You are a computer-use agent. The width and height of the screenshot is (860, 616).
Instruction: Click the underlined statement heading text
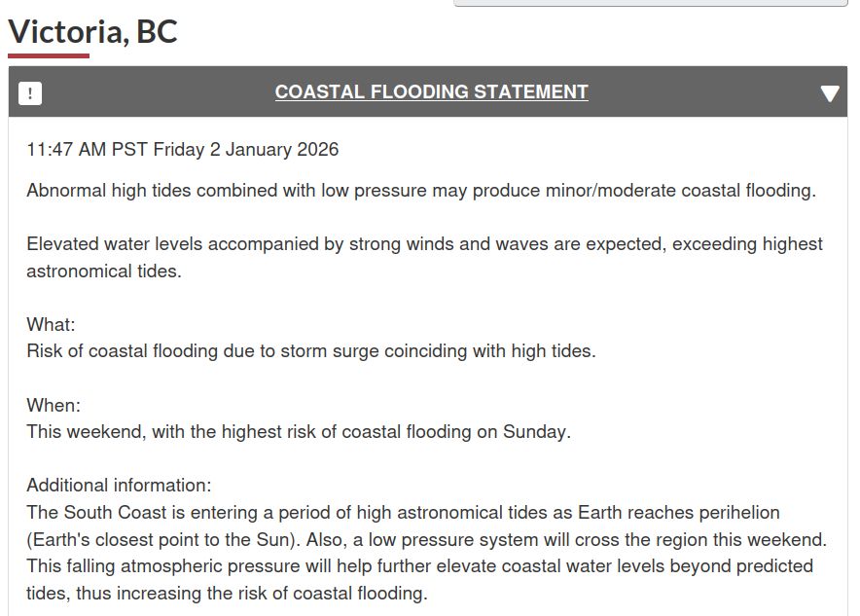(431, 92)
